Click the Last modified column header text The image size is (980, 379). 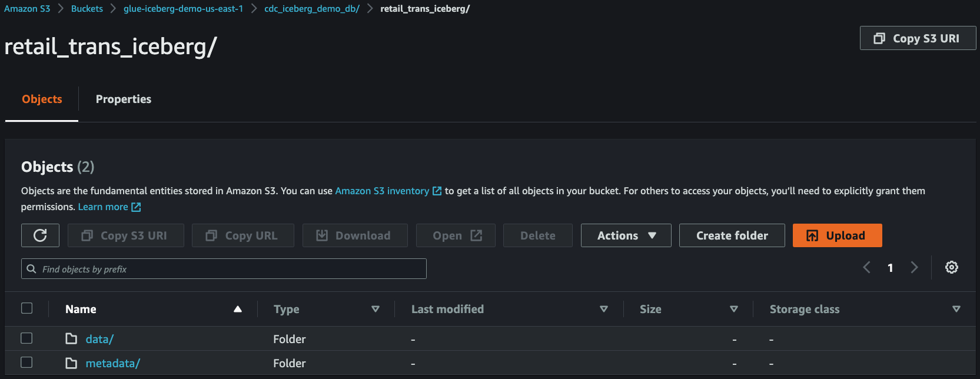(447, 309)
